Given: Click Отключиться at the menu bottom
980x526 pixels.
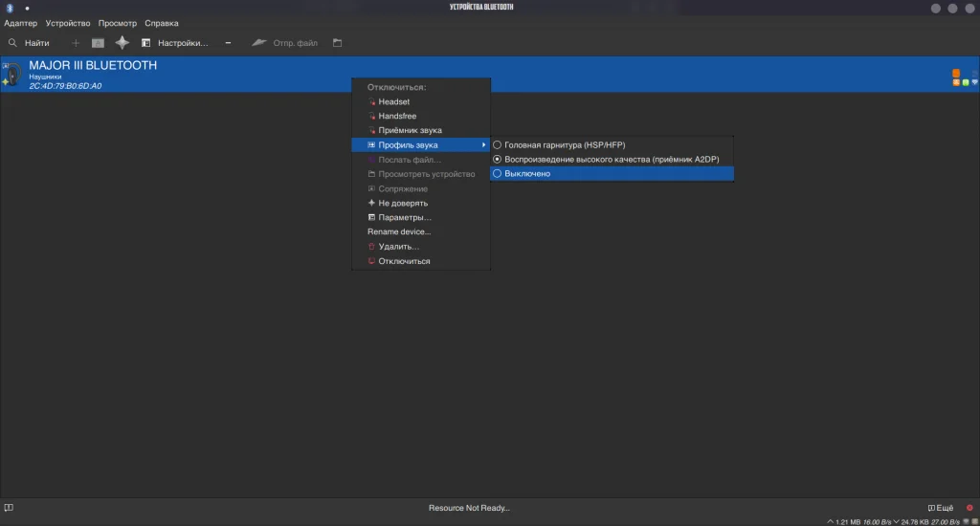Looking at the screenshot, I should coord(421,261).
